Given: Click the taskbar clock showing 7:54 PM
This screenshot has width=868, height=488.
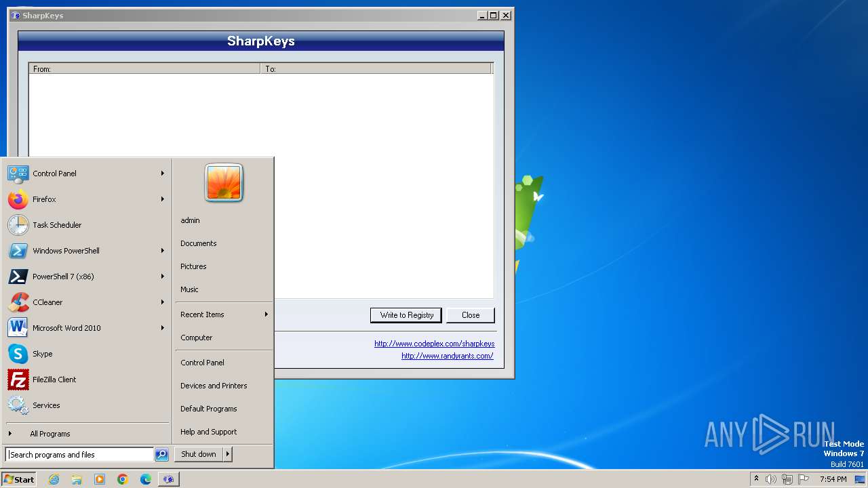Looking at the screenshot, I should click(x=833, y=479).
